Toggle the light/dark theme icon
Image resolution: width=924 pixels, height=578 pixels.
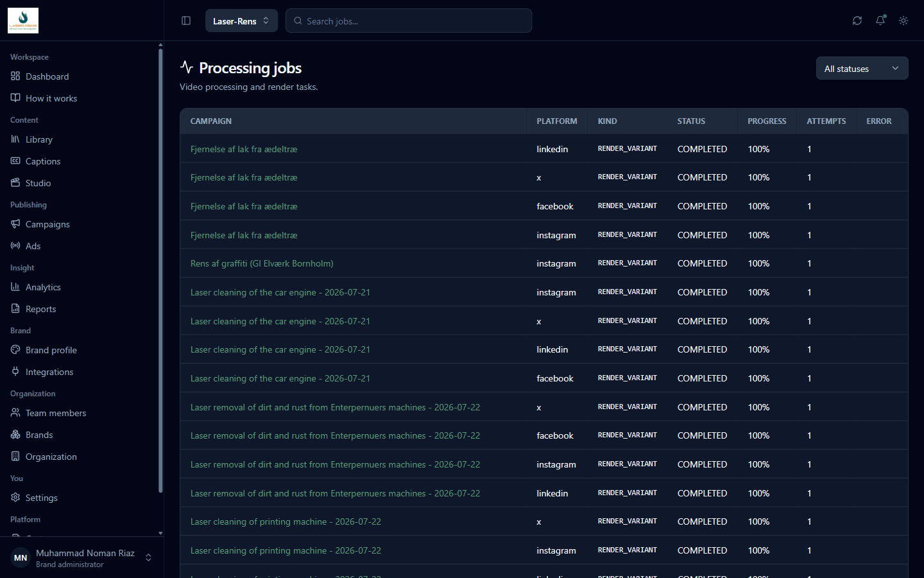pyautogui.click(x=903, y=21)
